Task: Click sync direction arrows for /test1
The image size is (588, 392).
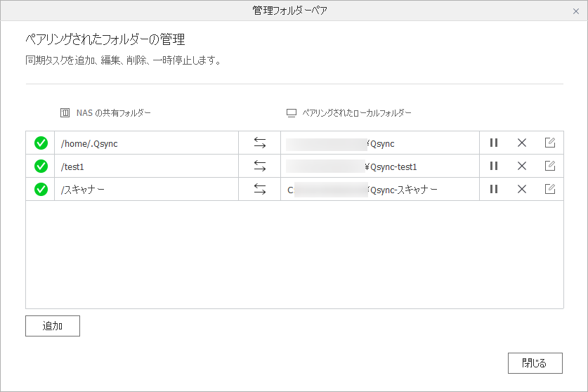Action: [x=259, y=166]
